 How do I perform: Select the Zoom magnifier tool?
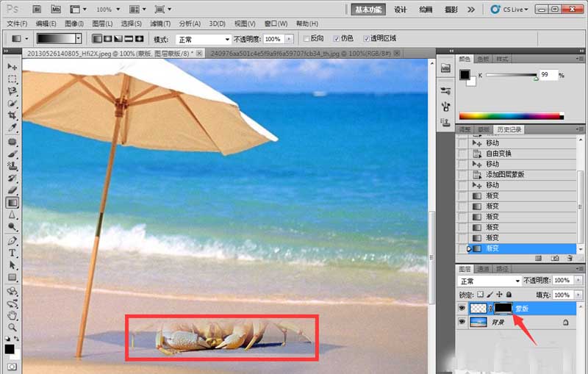pos(12,327)
